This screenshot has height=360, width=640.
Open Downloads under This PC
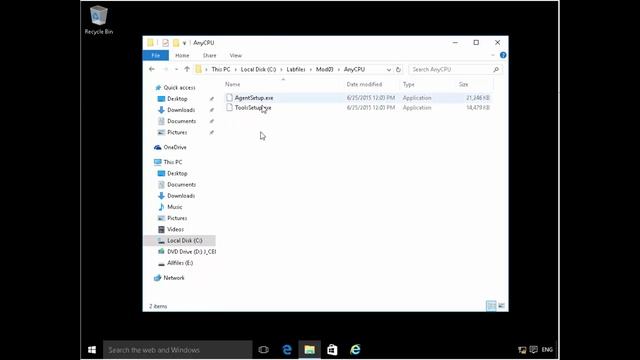point(181,196)
